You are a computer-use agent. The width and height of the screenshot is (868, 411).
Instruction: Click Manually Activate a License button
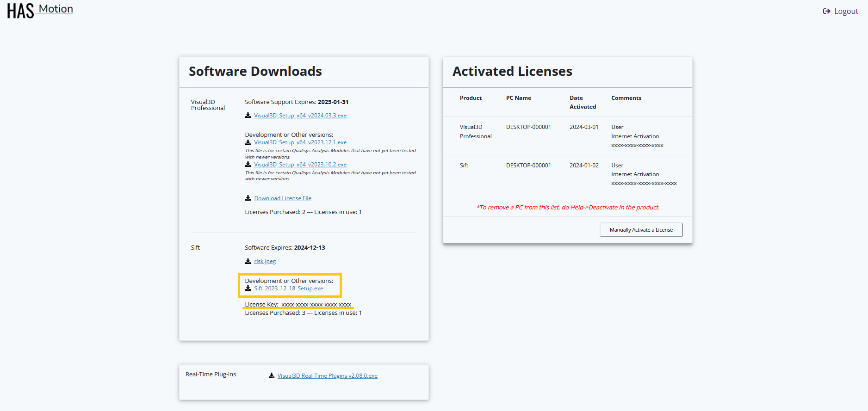tap(641, 230)
